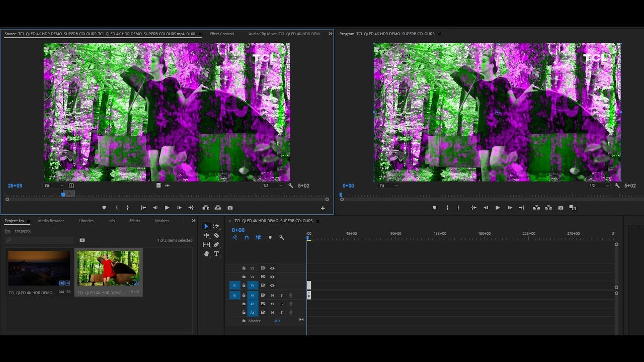
Task: Go to Out point in Source monitor
Action: pyautogui.click(x=191, y=208)
